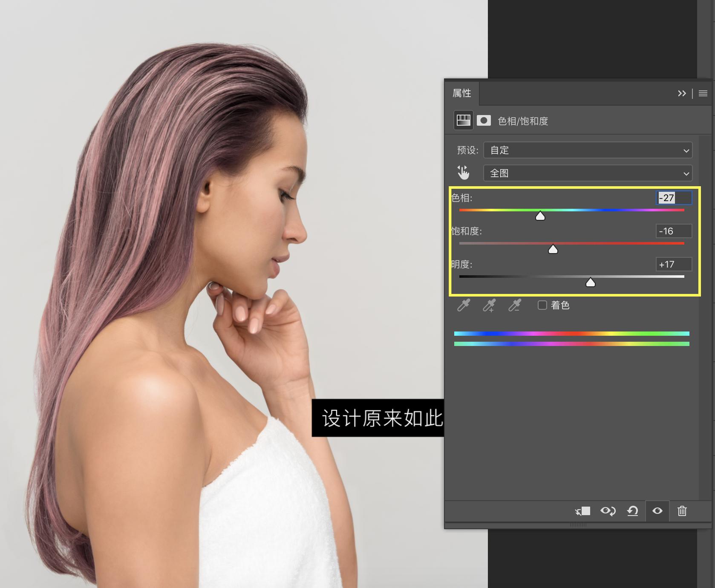Clip adjustment to layer below
715x588 pixels.
[x=582, y=511]
